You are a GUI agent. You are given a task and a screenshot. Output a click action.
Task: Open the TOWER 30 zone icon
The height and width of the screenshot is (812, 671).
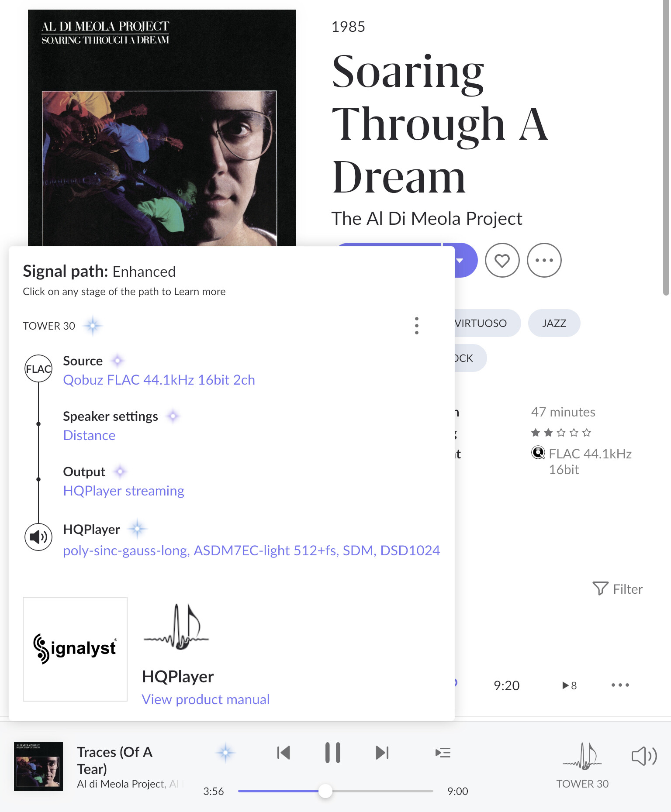[x=582, y=756]
